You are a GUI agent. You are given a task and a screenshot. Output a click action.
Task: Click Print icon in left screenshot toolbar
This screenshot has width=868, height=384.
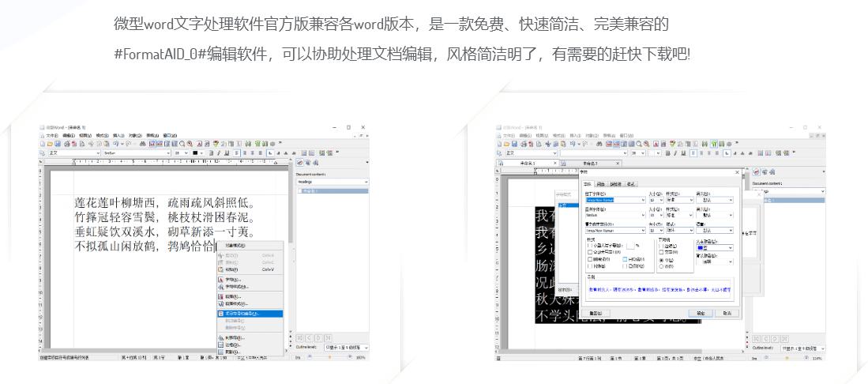[x=67, y=144]
